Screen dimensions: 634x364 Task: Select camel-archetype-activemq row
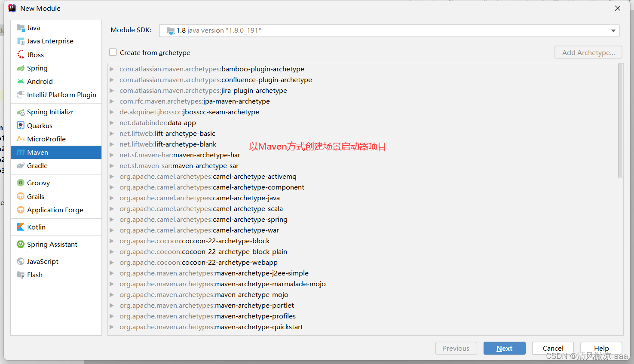point(363,176)
